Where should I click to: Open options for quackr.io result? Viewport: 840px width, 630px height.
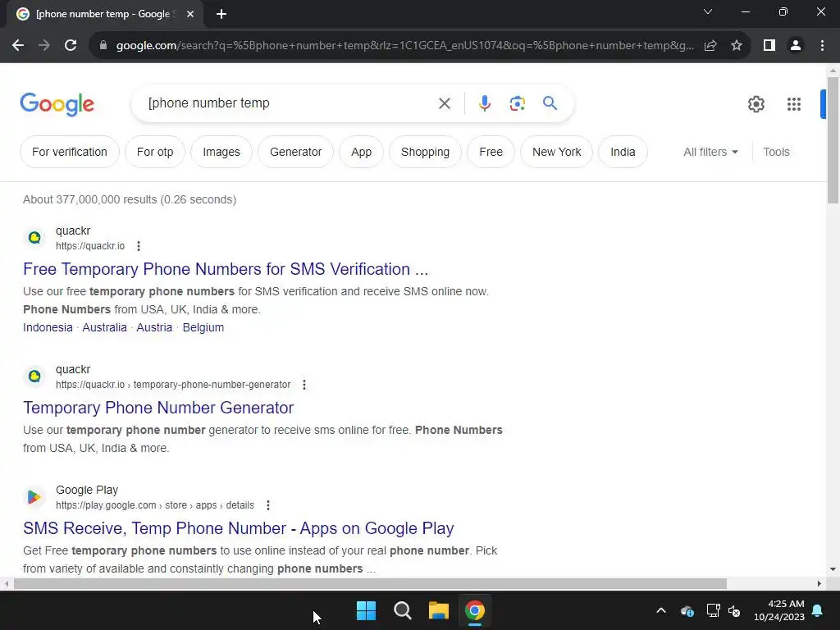[x=138, y=246]
